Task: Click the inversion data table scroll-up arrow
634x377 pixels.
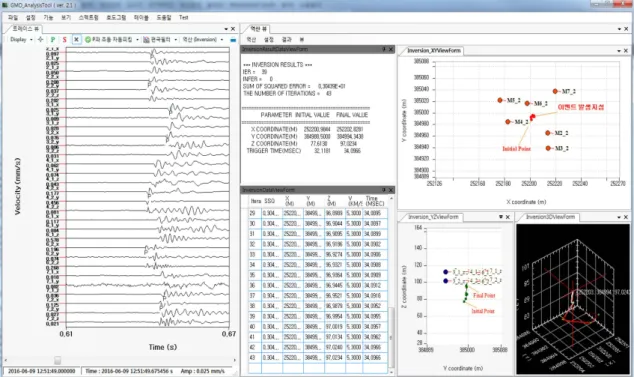Action: 391,199
